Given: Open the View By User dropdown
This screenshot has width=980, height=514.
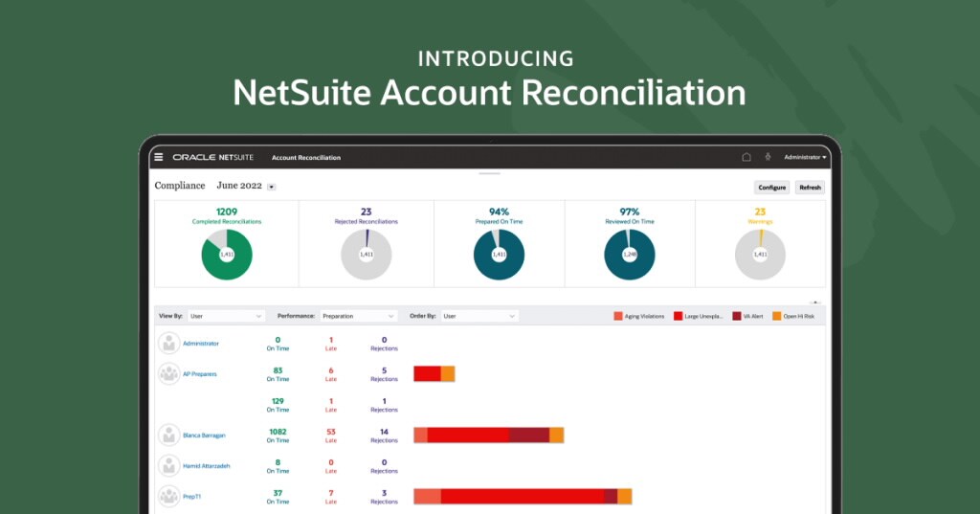Looking at the screenshot, I should pyautogui.click(x=226, y=317).
